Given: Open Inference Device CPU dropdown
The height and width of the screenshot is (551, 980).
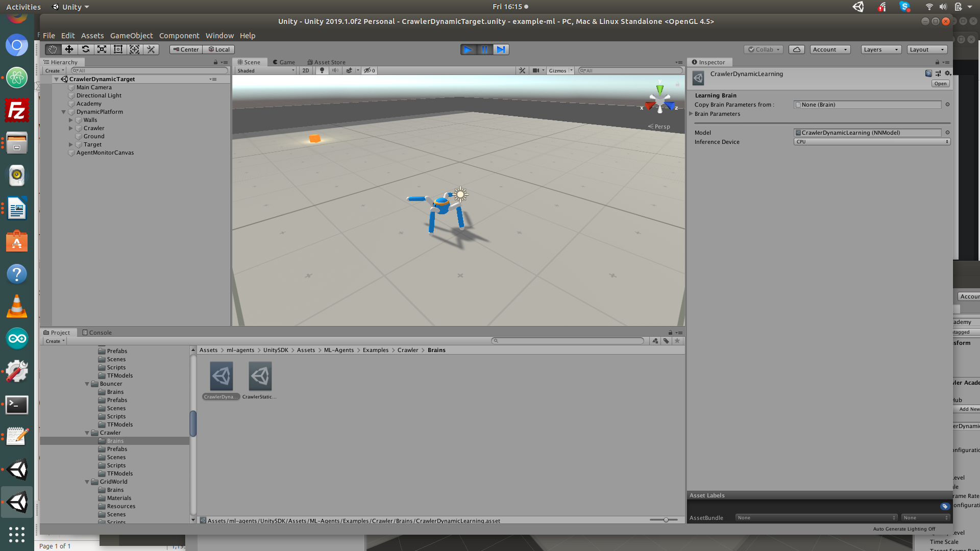Looking at the screenshot, I should pos(872,142).
